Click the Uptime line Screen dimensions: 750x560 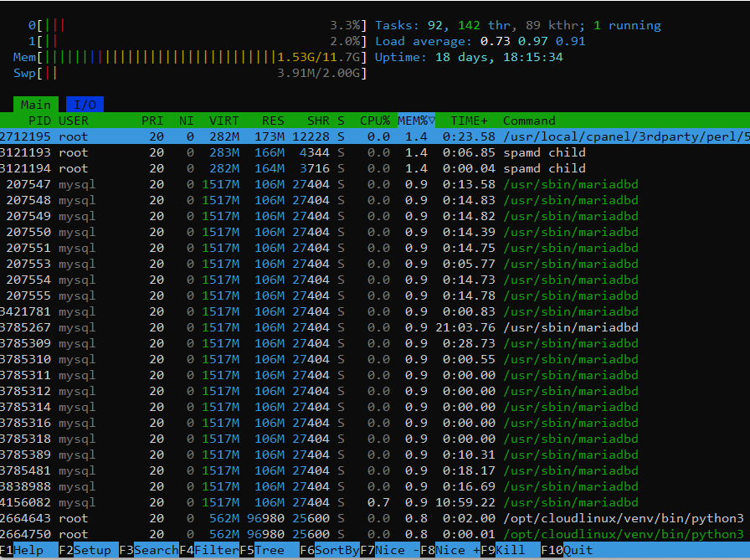click(469, 57)
